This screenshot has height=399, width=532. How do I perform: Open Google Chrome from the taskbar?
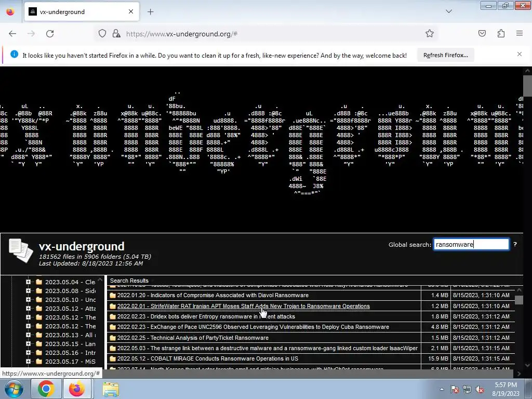coord(46,389)
